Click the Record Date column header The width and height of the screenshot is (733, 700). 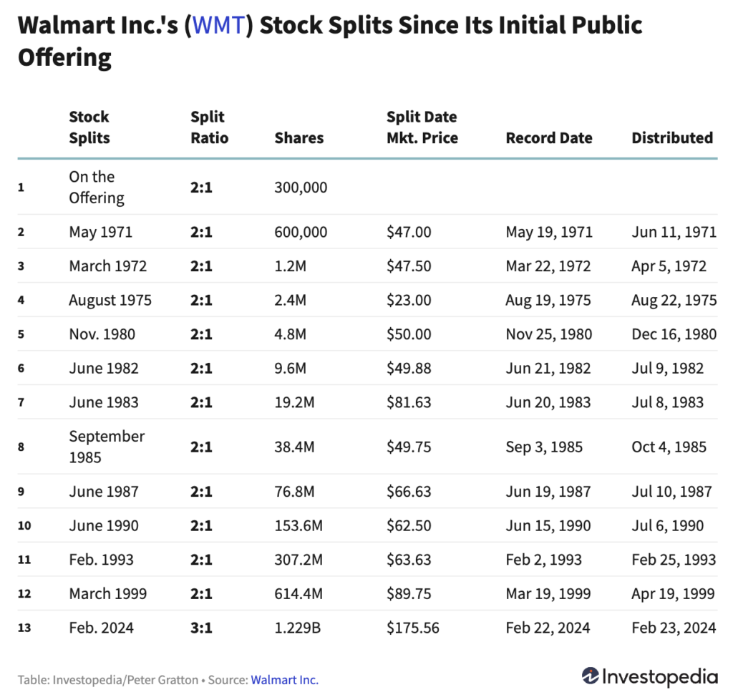click(x=549, y=138)
